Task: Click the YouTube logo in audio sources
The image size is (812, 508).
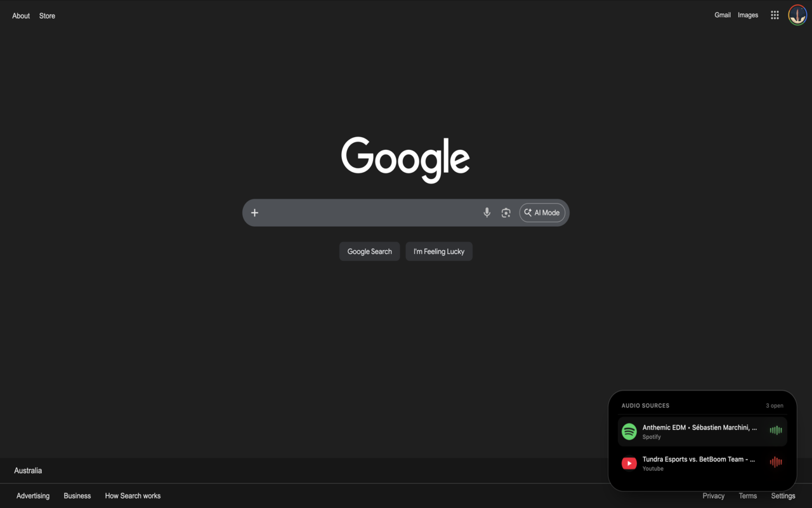Action: [629, 464]
